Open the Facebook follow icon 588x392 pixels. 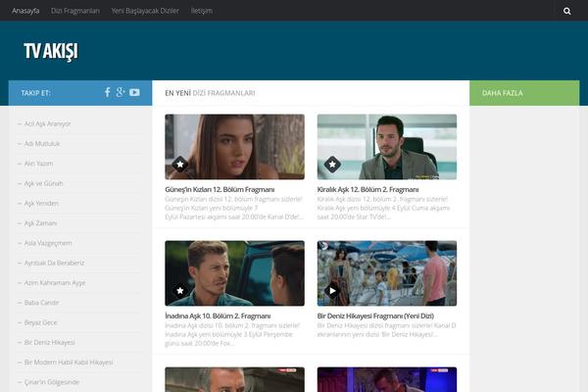[x=107, y=92]
